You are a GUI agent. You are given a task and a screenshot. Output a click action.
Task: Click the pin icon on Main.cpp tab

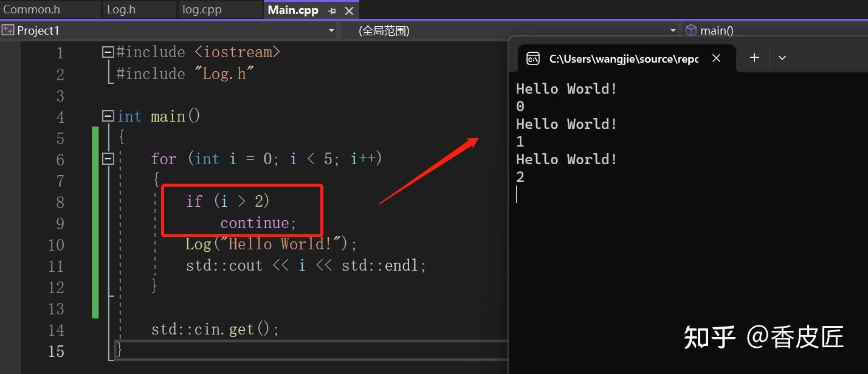(x=332, y=10)
